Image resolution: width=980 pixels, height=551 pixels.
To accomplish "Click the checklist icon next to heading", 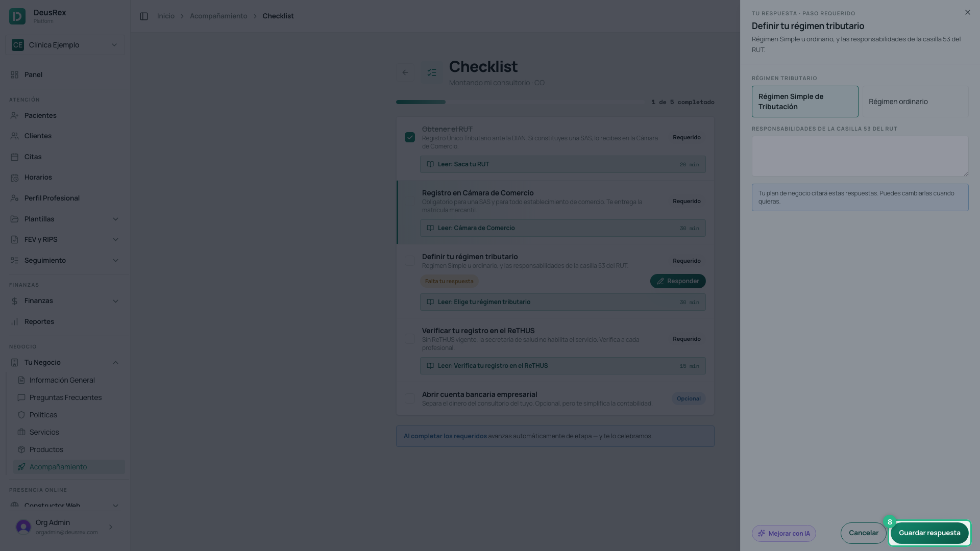I will pyautogui.click(x=432, y=72).
